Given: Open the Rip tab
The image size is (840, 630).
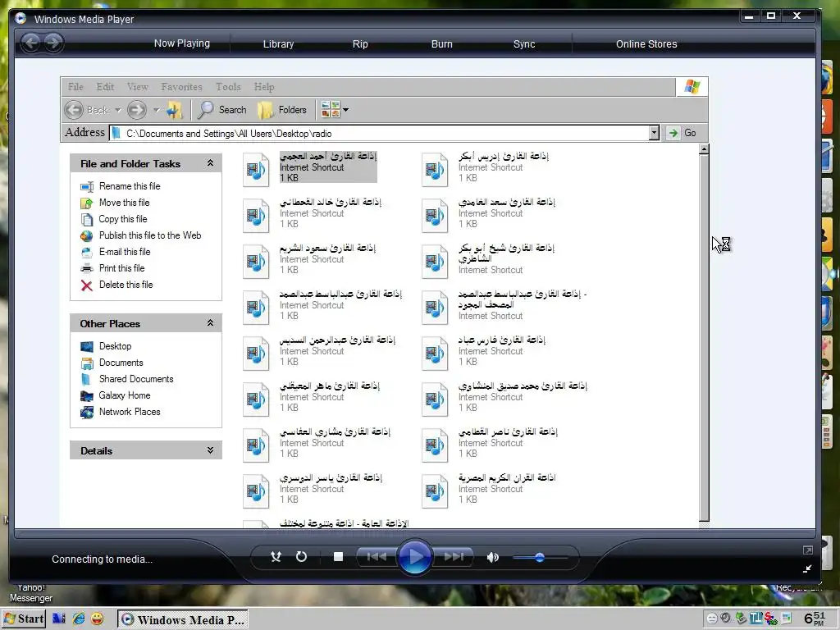Looking at the screenshot, I should pos(360,44).
